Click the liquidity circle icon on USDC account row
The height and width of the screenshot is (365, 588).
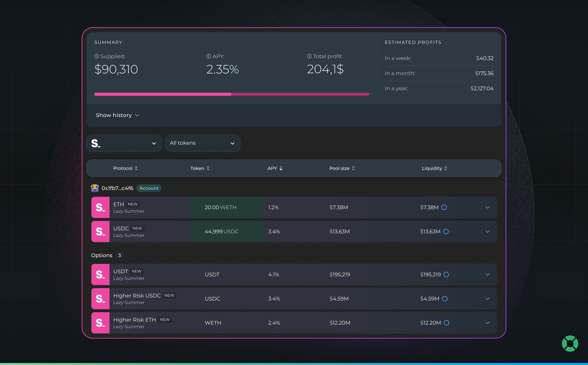click(446, 232)
